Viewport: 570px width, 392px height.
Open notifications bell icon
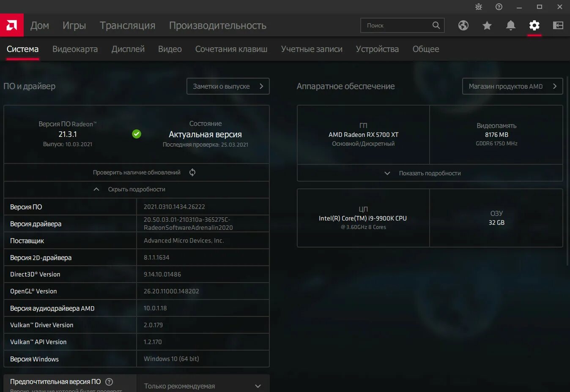[511, 25]
